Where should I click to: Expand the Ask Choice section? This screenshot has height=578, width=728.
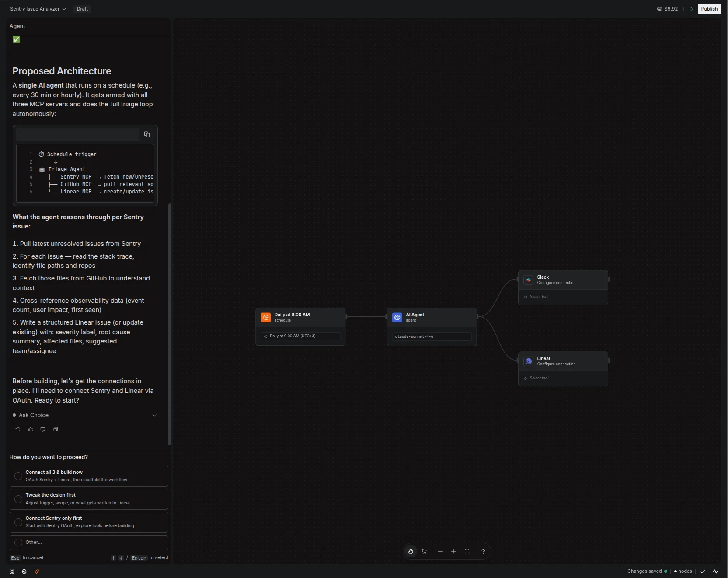click(155, 415)
